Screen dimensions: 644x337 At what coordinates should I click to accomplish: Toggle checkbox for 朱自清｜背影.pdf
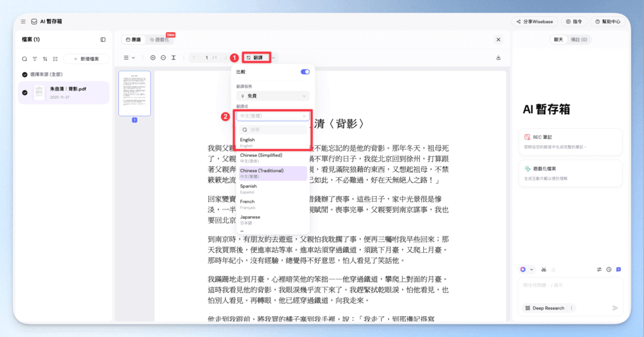25,93
